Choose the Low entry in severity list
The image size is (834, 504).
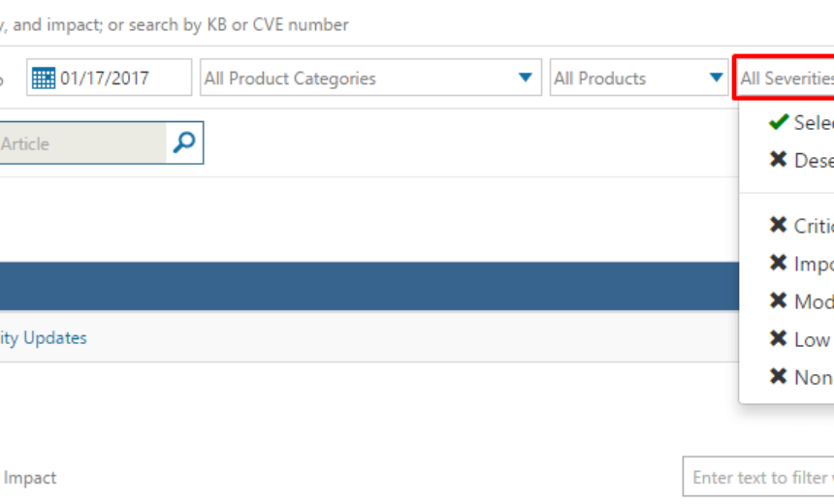[x=811, y=340]
